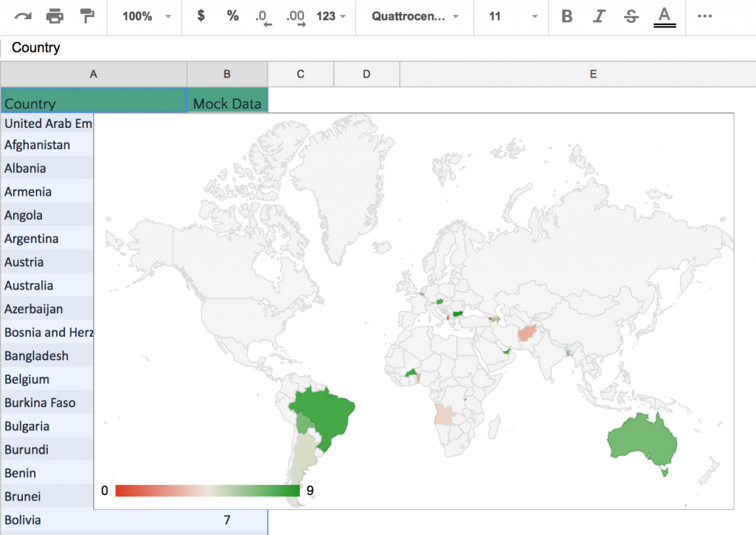Select column B header
This screenshot has width=756, height=535.
pos(227,74)
